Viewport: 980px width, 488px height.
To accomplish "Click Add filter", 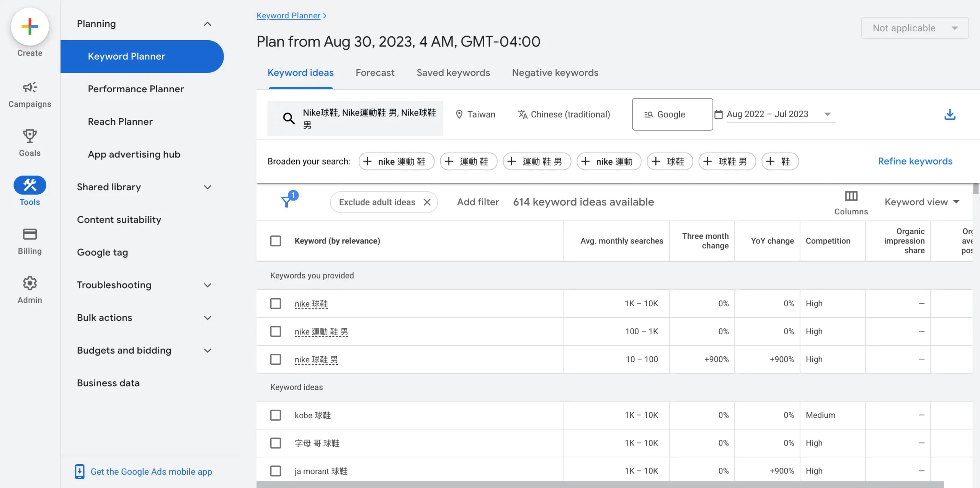I will click(x=478, y=202).
